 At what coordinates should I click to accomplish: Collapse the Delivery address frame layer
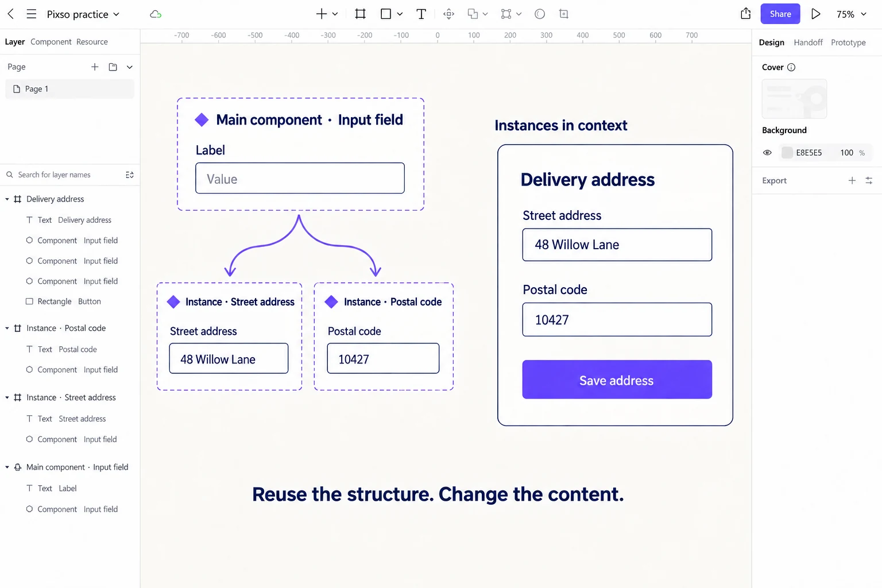coord(7,199)
